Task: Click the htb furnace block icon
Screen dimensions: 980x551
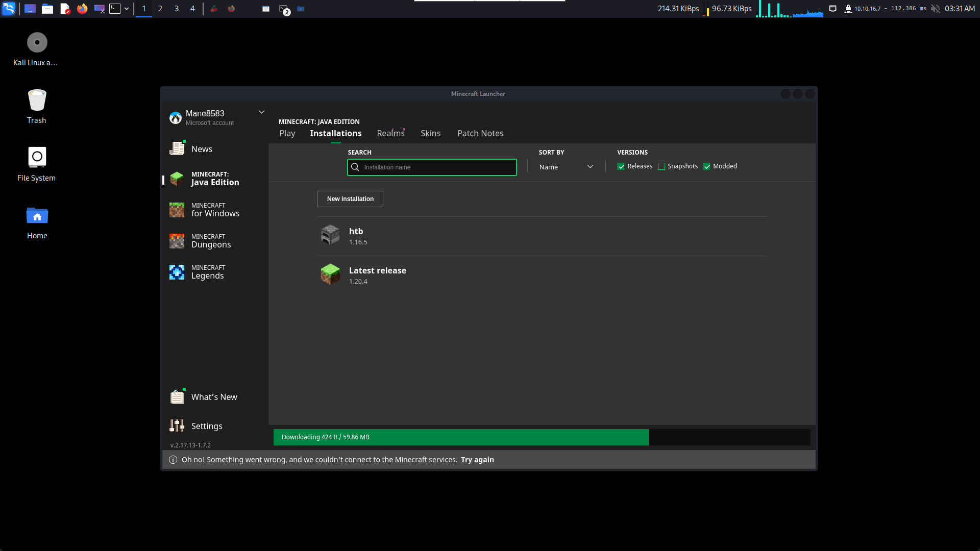Action: tap(330, 235)
